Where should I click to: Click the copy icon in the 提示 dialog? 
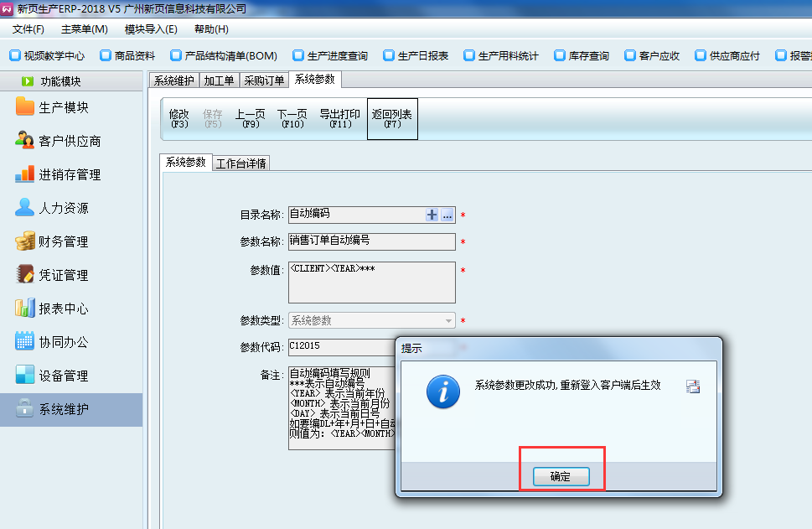tap(692, 386)
